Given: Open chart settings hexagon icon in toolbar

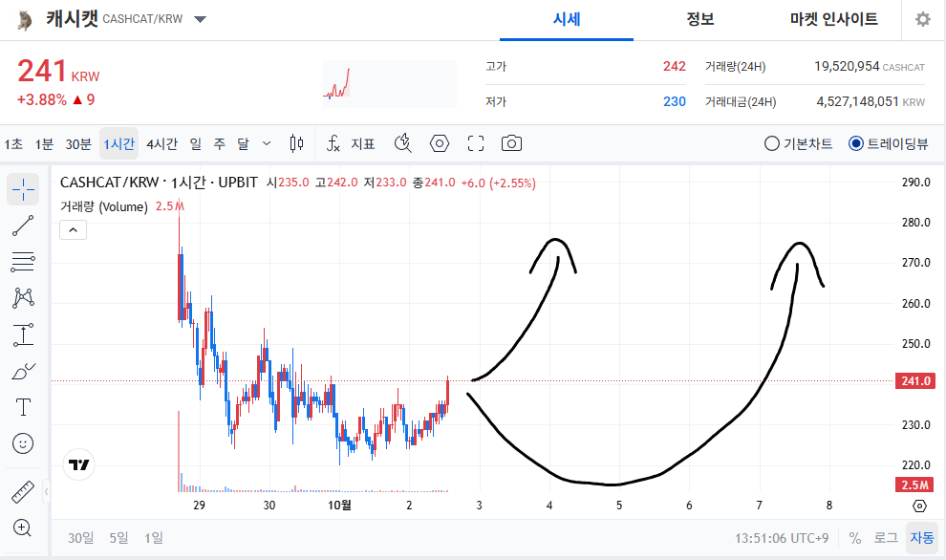Looking at the screenshot, I should pyautogui.click(x=440, y=143).
